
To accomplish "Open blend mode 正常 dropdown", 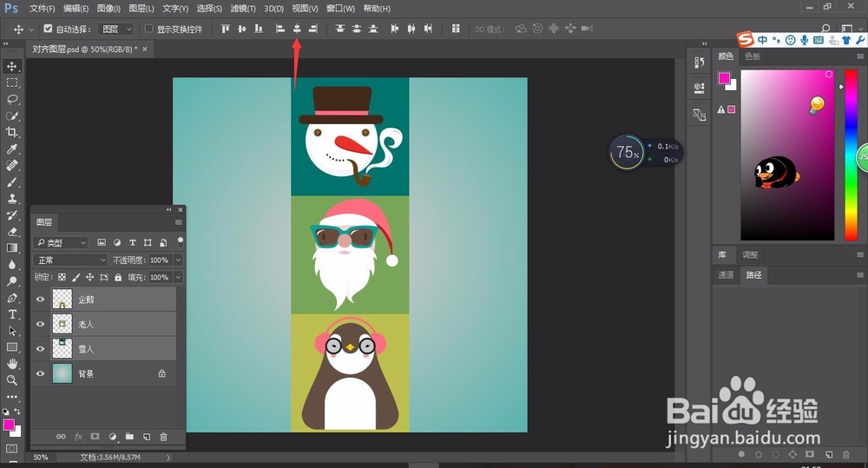I will pyautogui.click(x=69, y=260).
